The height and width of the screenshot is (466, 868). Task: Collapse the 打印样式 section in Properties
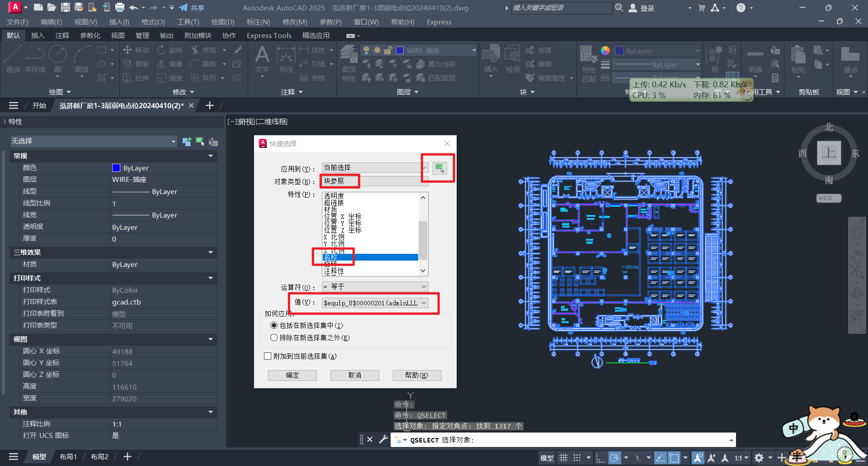[x=211, y=278]
